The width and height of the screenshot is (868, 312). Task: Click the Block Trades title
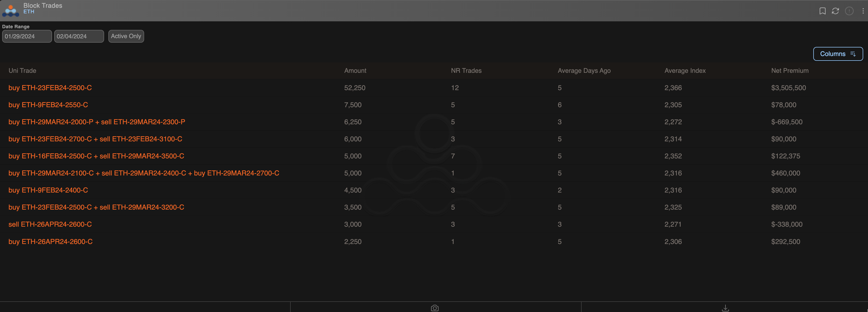43,5
